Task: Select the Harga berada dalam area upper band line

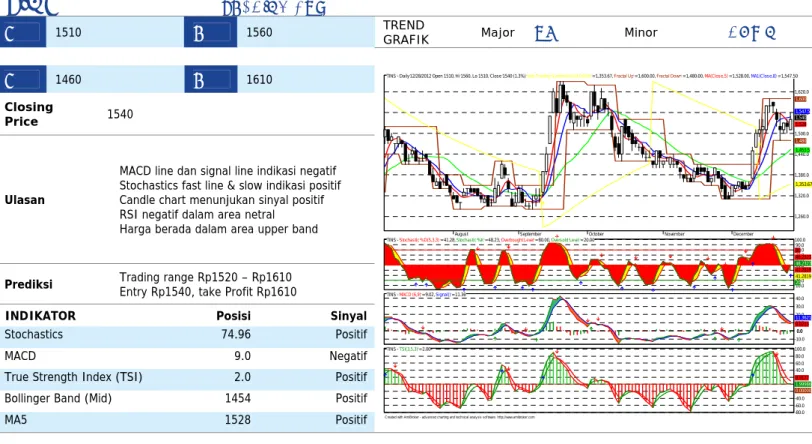Action: pos(219,229)
